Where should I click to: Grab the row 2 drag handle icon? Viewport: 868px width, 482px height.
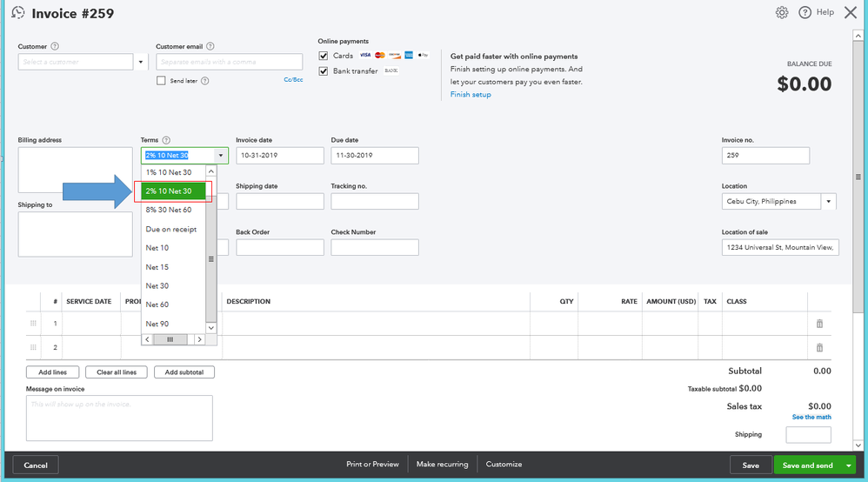coord(33,347)
